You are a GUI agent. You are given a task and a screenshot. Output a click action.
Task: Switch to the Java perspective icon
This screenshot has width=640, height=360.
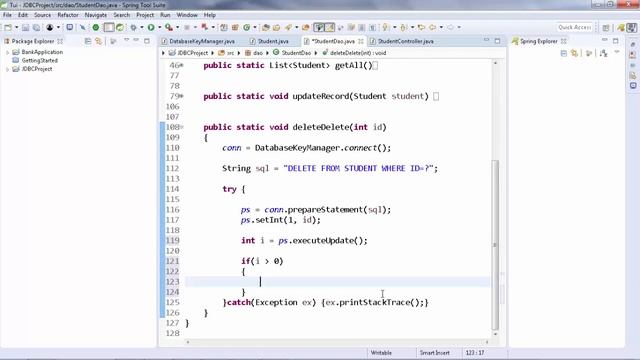[x=632, y=27]
